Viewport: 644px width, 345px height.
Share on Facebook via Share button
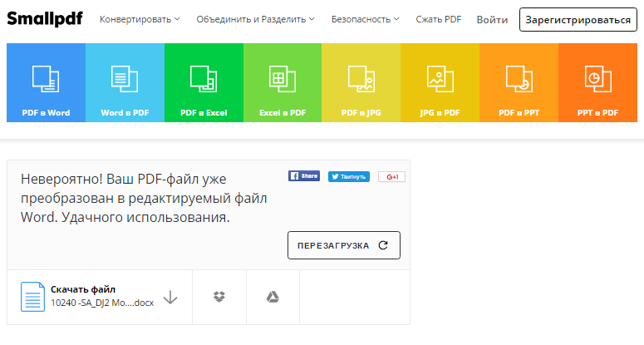click(x=304, y=176)
